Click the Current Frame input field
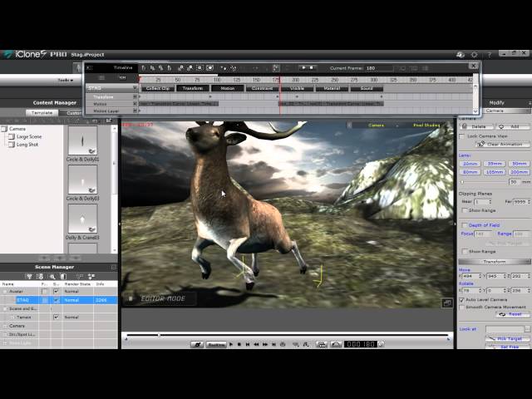Viewport: 532px width, 399px height. 379,68
